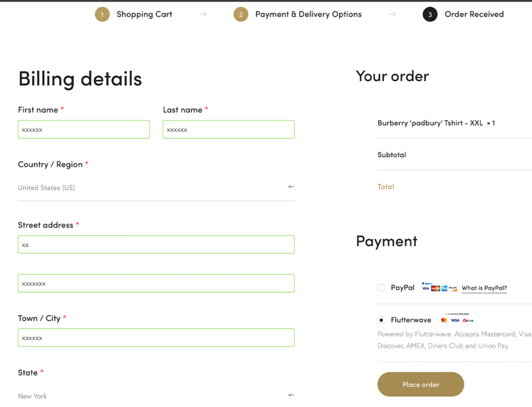Click the PayPal accepted cards logo
Image resolution: width=532 pixels, height=407 pixels.
439,287
